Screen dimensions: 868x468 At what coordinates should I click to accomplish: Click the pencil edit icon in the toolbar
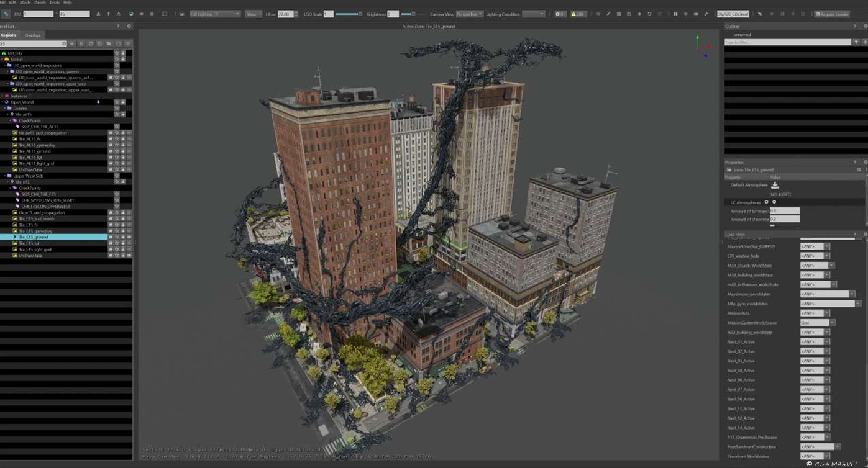608,14
